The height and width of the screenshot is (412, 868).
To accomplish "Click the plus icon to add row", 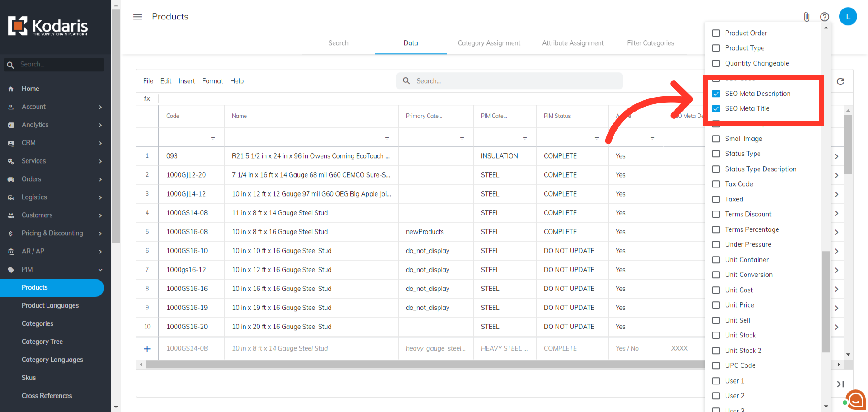I will pos(147,349).
